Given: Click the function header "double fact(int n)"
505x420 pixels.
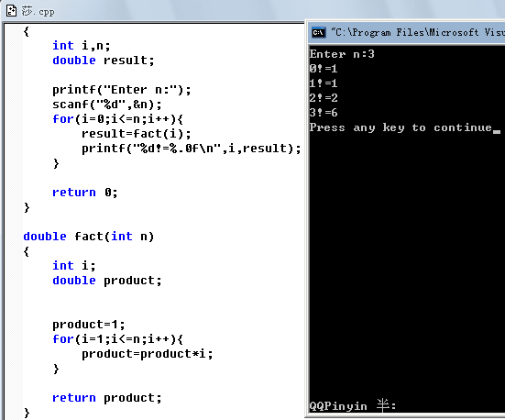Looking at the screenshot, I should [x=89, y=237].
